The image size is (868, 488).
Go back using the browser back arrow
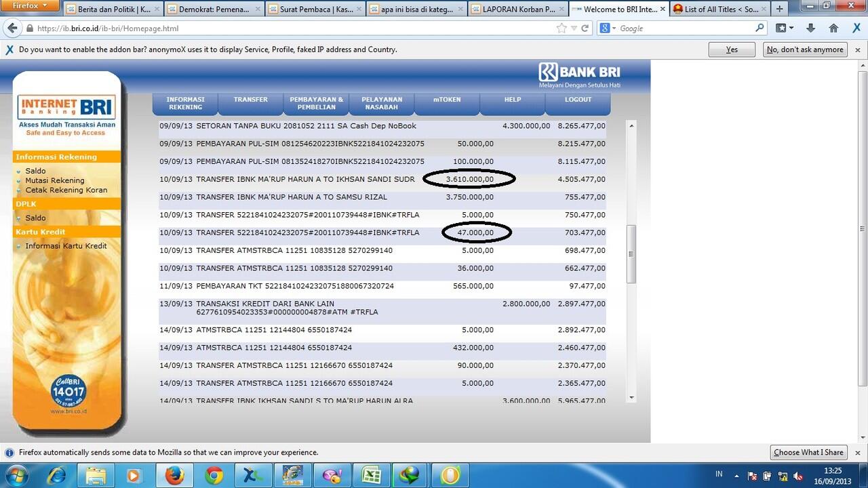12,28
